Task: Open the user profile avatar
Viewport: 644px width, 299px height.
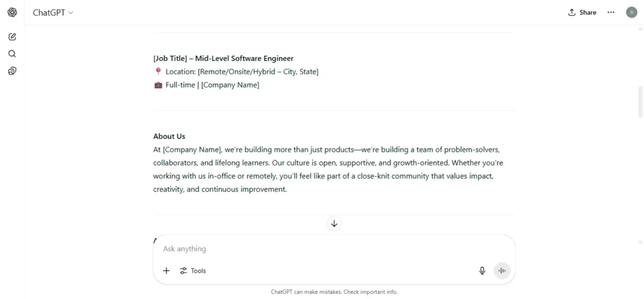Action: pyautogui.click(x=631, y=13)
